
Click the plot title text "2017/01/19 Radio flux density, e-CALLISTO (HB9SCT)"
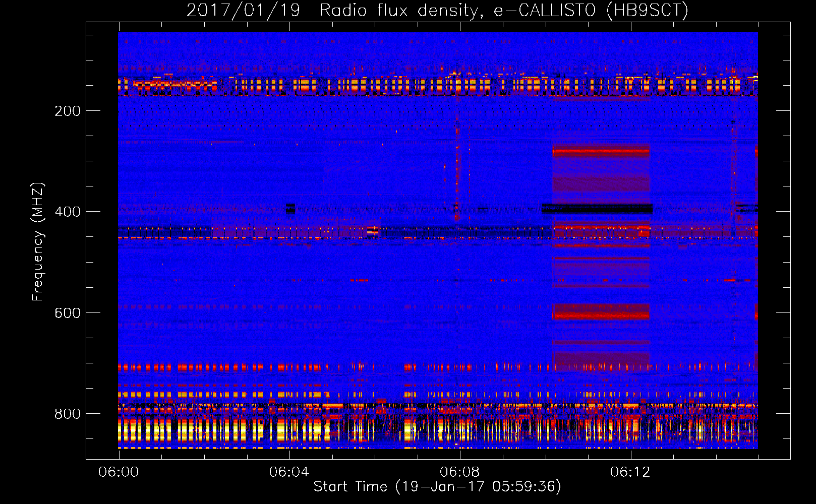[437, 10]
